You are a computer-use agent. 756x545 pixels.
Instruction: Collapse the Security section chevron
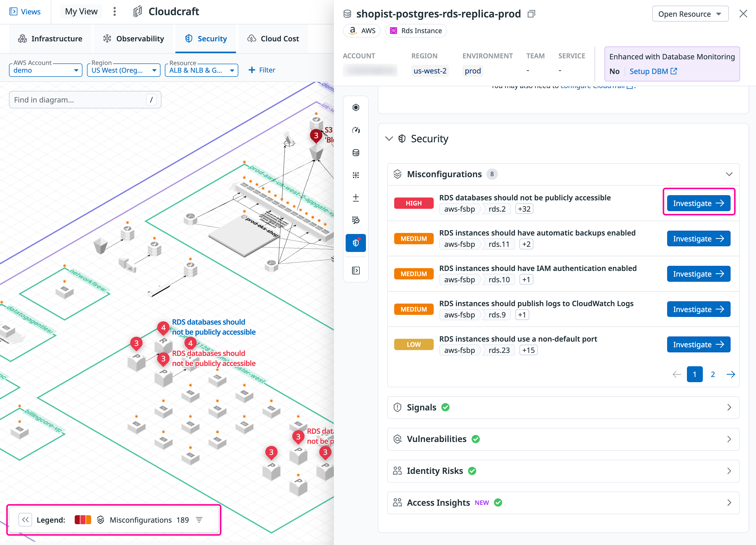click(389, 138)
